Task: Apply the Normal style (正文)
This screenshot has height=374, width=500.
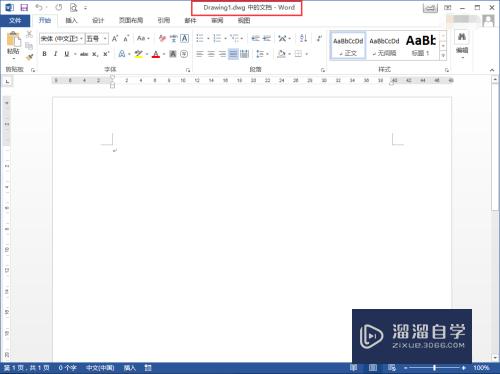Action: point(348,46)
